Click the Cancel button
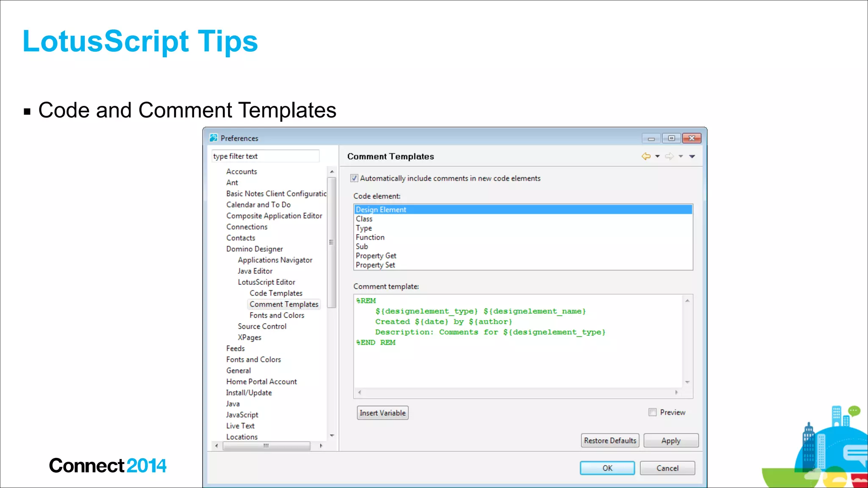This screenshot has height=488, width=868. click(668, 468)
